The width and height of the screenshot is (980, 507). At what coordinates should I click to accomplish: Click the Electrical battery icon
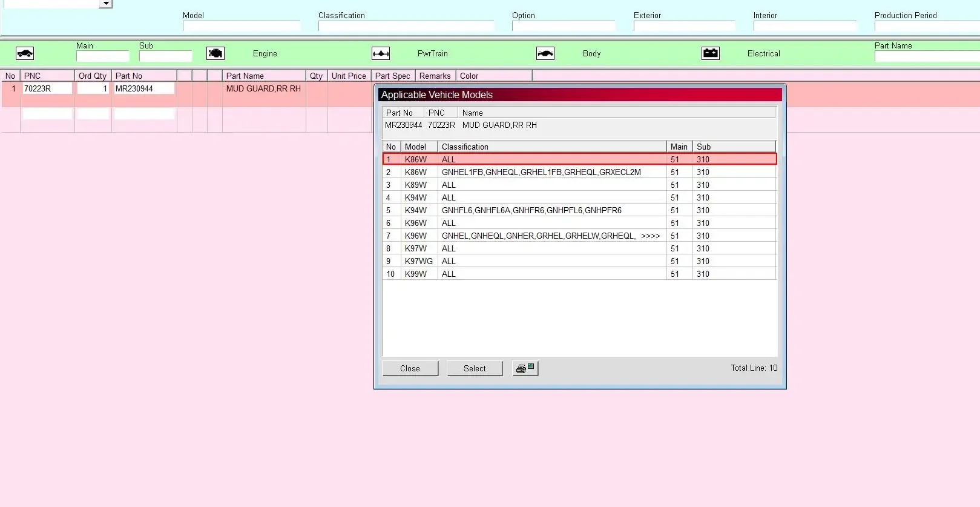click(711, 53)
